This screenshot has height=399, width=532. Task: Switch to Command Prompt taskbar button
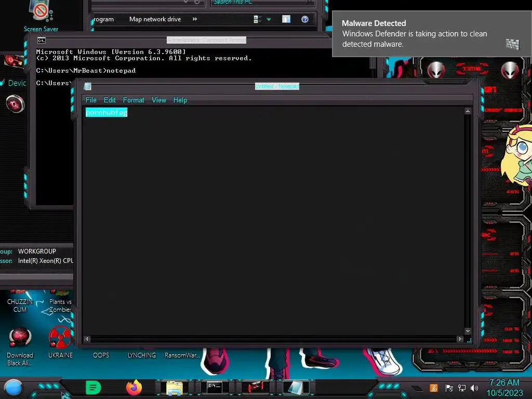pyautogui.click(x=215, y=388)
